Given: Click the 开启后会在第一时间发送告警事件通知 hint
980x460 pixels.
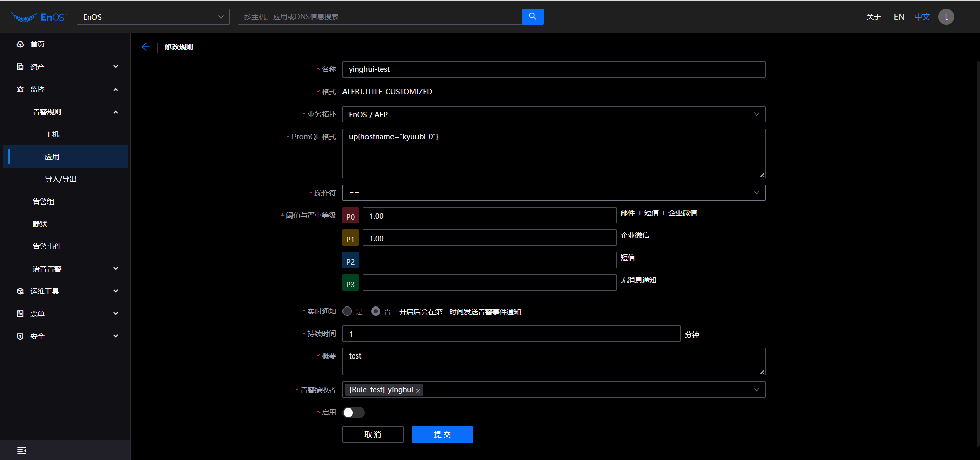Looking at the screenshot, I should [460, 312].
